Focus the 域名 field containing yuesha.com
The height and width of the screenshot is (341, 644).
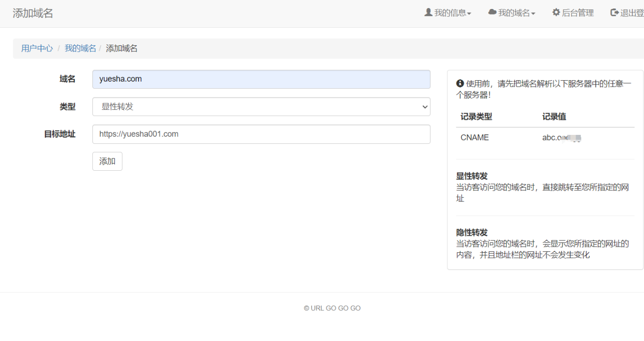click(x=261, y=79)
